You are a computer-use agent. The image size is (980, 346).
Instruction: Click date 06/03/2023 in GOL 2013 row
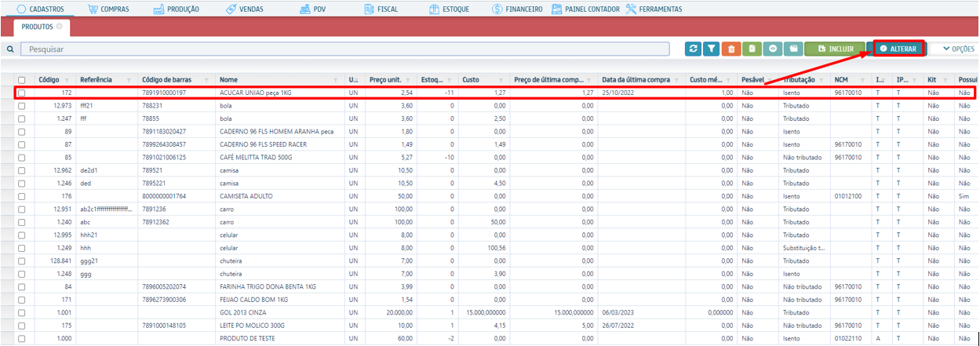(619, 312)
